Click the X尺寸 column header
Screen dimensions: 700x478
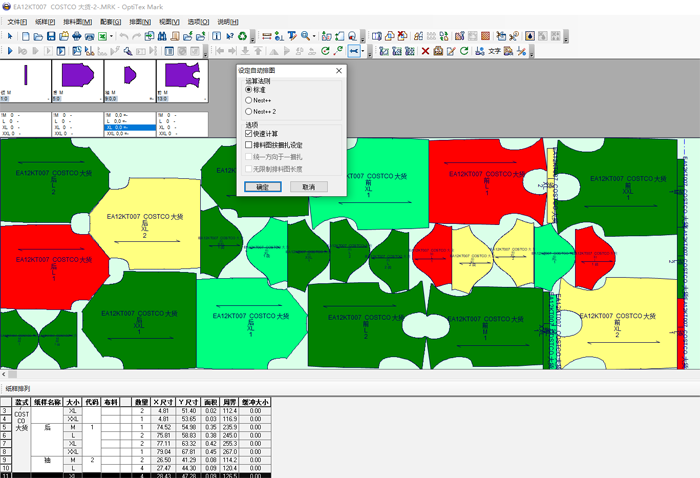163,402
